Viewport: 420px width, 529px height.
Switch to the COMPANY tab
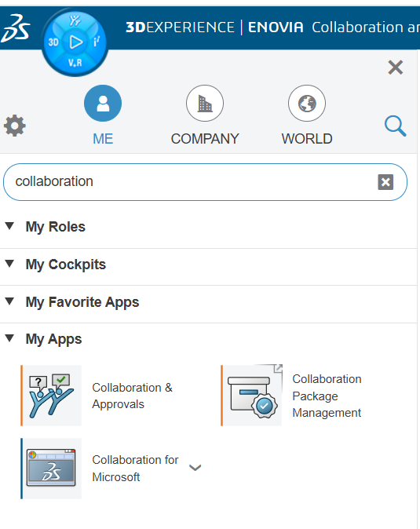[205, 115]
